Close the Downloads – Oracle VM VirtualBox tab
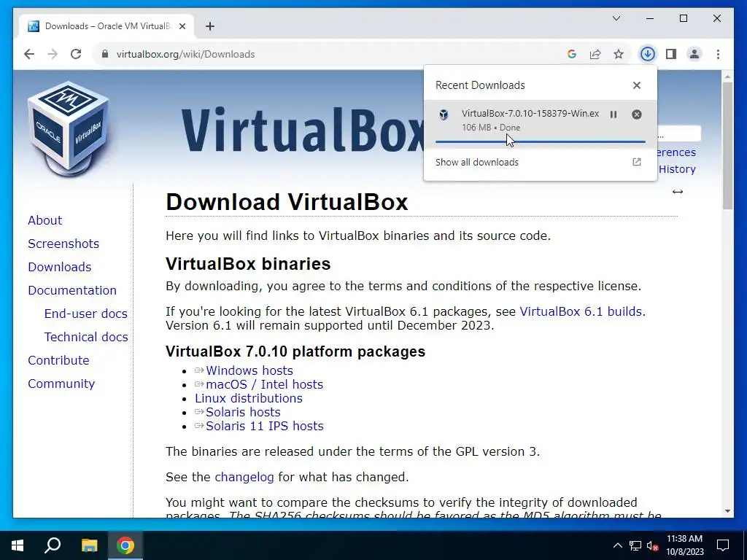The width and height of the screenshot is (747, 560). pos(182,26)
